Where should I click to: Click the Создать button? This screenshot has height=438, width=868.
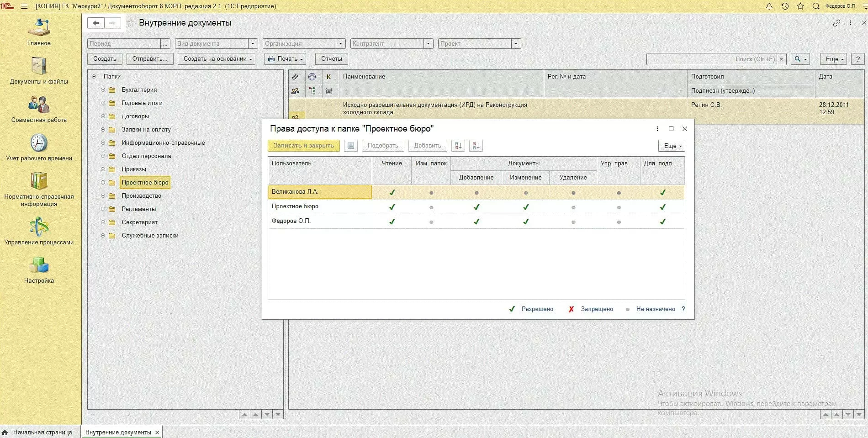tap(105, 59)
